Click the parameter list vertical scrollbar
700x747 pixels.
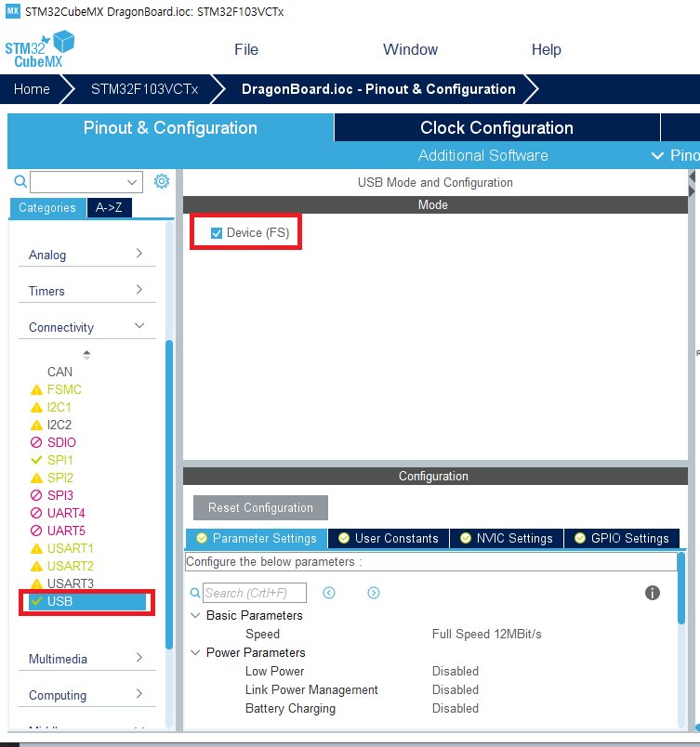tap(681, 588)
